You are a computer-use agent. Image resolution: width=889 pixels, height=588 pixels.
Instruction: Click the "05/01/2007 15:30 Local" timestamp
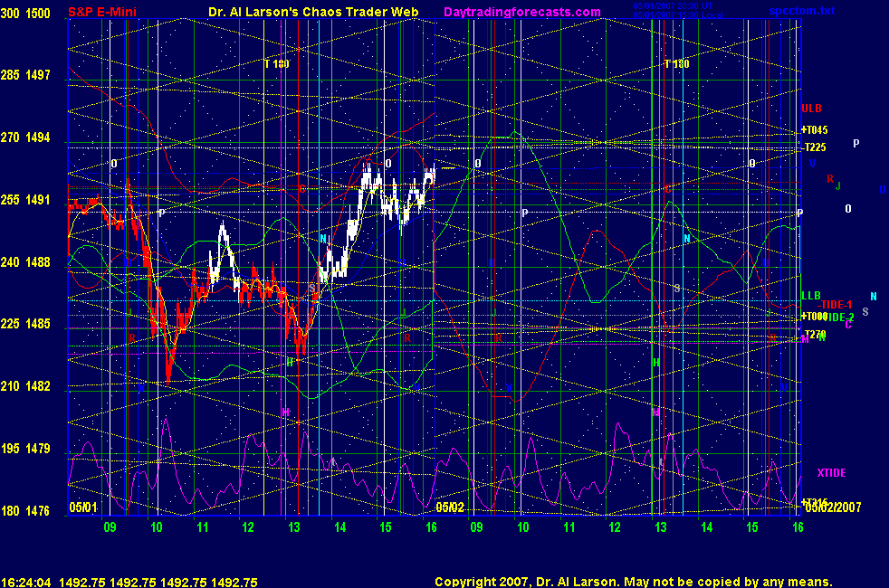click(x=677, y=14)
